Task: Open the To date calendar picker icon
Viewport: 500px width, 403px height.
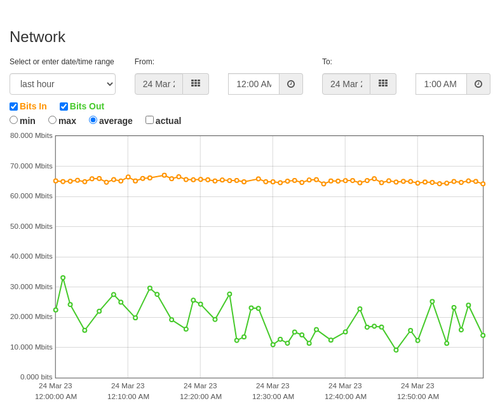Action: click(383, 84)
